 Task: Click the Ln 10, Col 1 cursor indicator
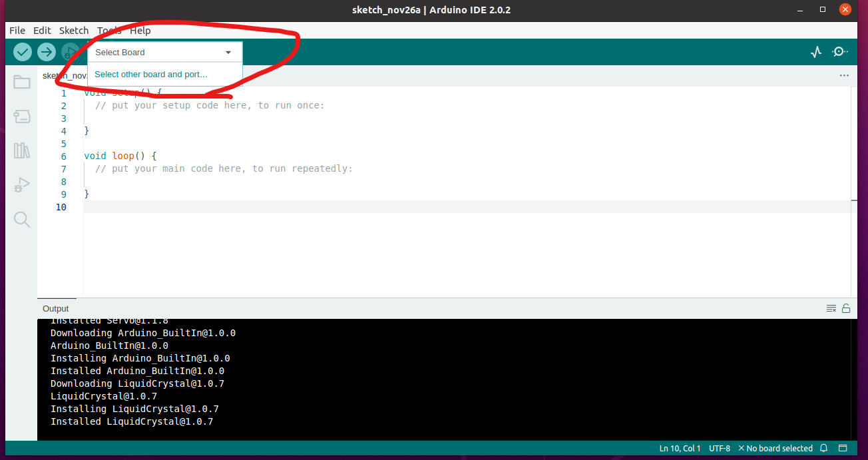click(x=680, y=448)
